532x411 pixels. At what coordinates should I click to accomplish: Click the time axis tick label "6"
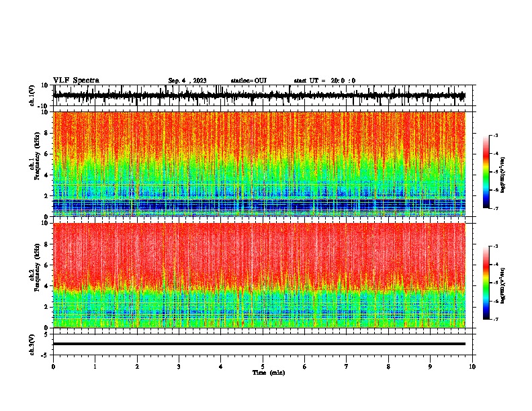[x=304, y=367]
